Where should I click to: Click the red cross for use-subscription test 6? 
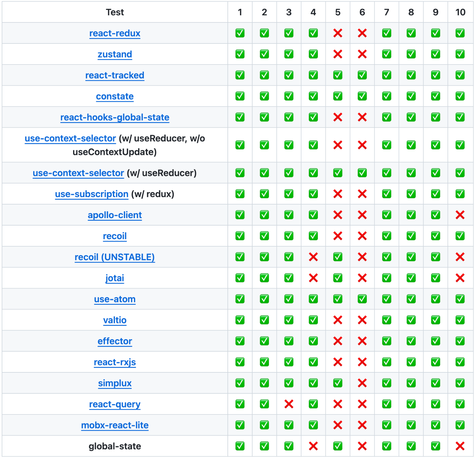click(x=362, y=194)
